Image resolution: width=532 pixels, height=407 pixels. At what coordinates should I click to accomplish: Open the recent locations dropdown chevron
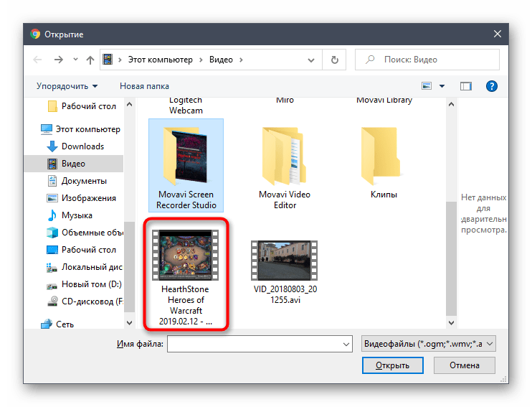coord(75,60)
